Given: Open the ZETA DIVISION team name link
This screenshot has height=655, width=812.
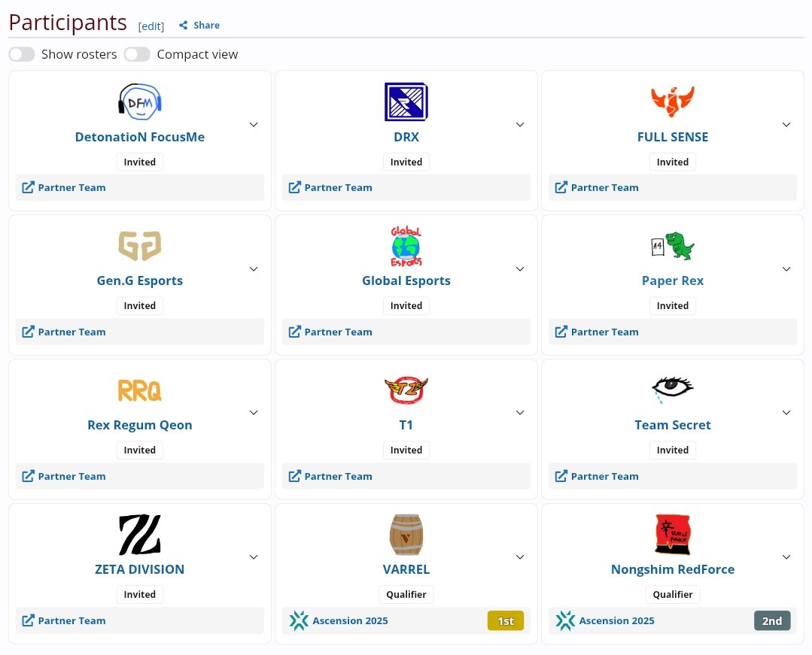Looking at the screenshot, I should click(140, 569).
